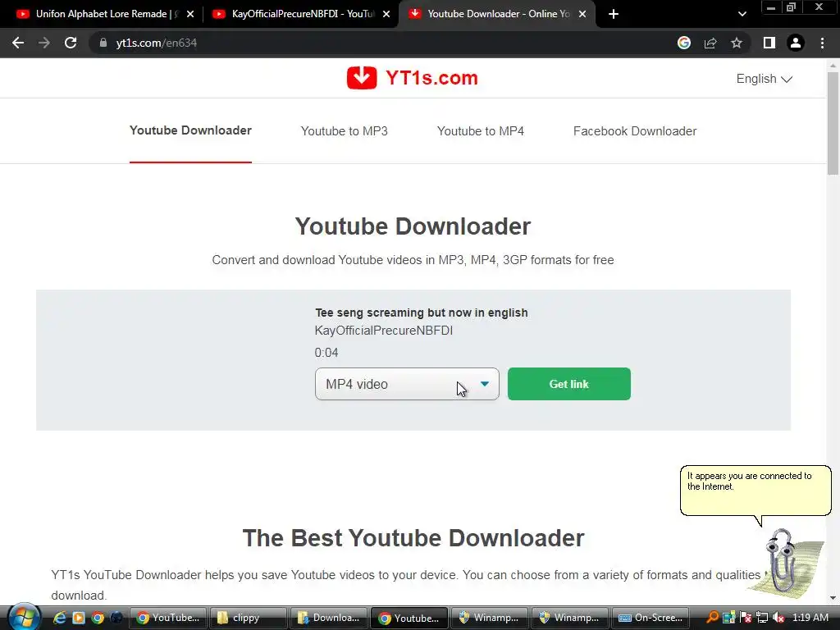Open the Downloads taskbar window
The width and height of the screenshot is (840, 630).
(328, 618)
